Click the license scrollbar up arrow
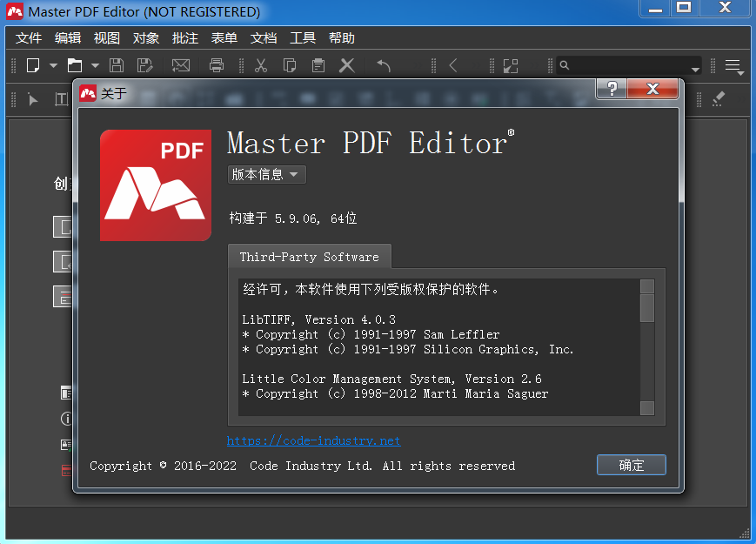This screenshot has height=544, width=756. (647, 286)
